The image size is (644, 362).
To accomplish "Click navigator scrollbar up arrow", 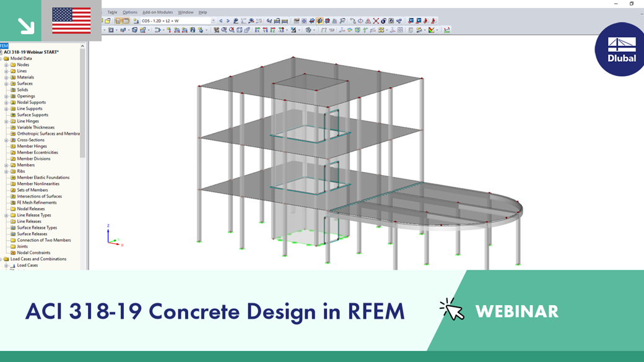I will tap(82, 46).
